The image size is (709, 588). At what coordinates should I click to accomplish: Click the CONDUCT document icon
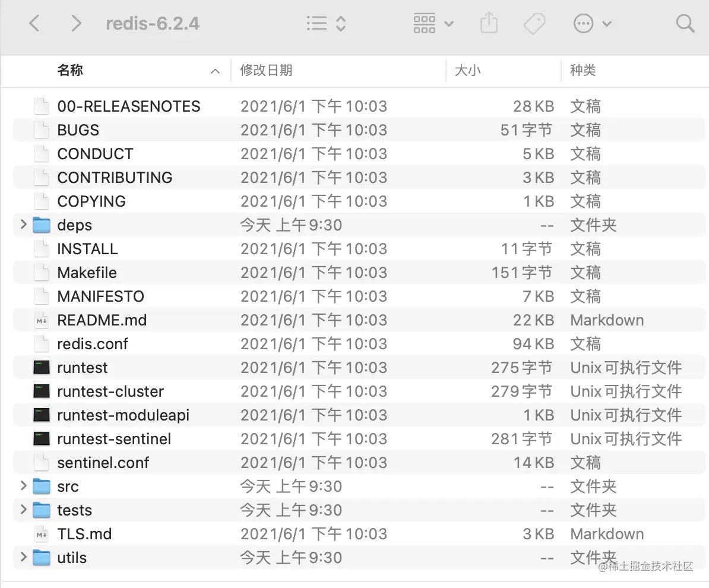[42, 154]
